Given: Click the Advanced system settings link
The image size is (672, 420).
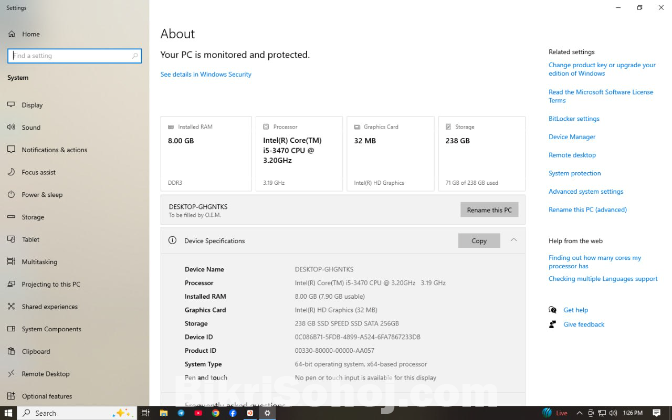Looking at the screenshot, I should point(585,191).
